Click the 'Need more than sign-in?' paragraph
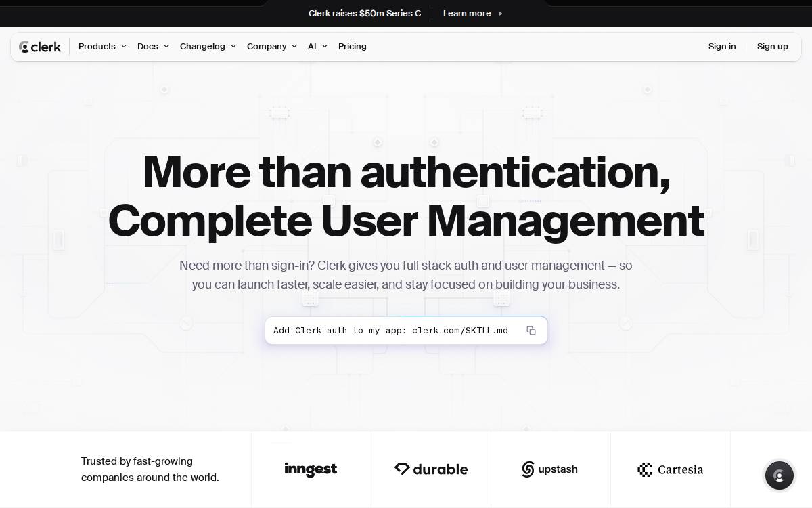 coord(406,275)
